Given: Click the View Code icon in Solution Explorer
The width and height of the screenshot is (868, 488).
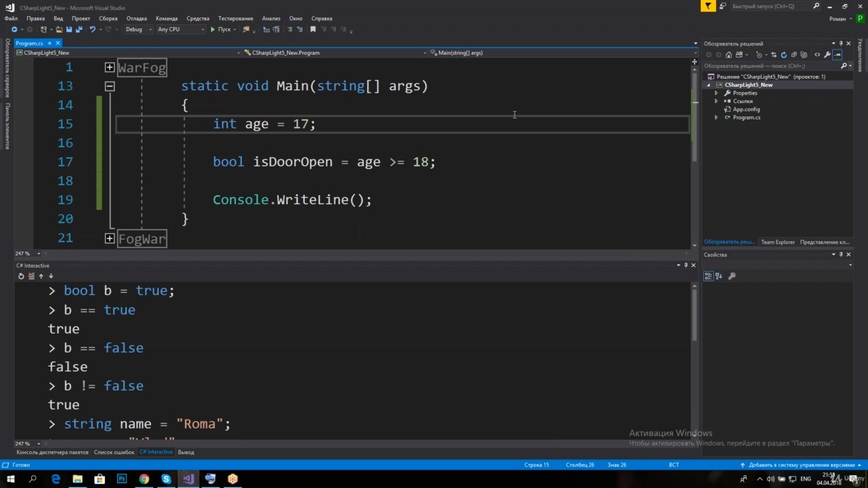Looking at the screenshot, I should [x=817, y=55].
